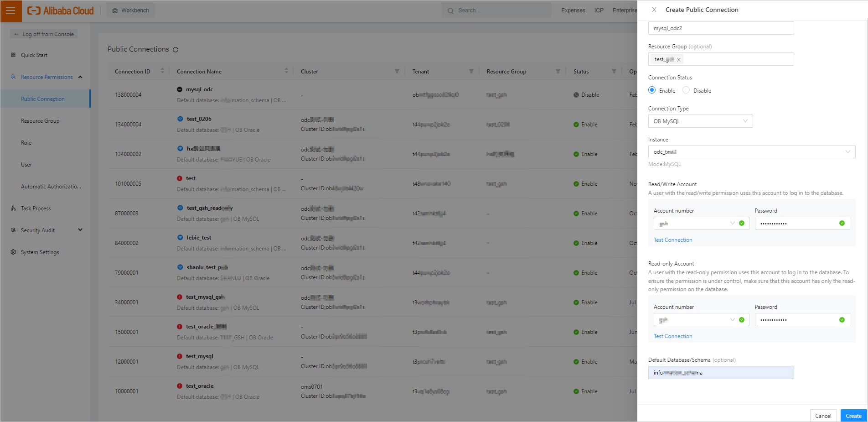
Task: Click the test_gsh_read connection name
Action: [210, 208]
